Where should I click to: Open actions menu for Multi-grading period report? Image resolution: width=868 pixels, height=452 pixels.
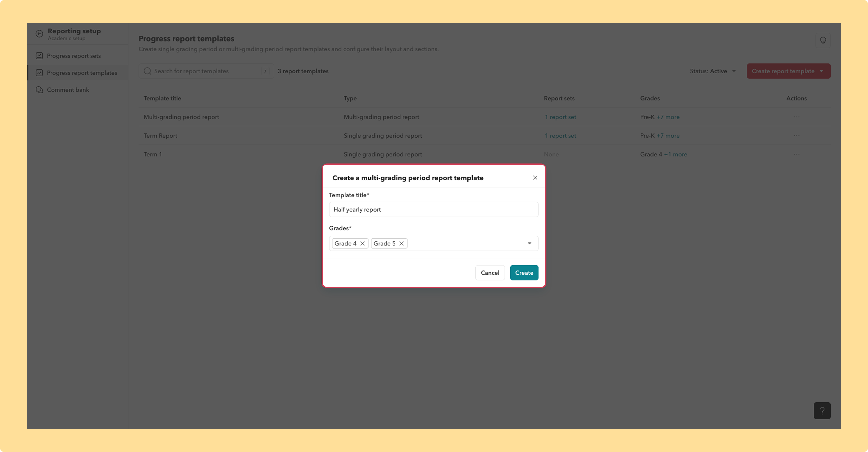[x=797, y=117]
